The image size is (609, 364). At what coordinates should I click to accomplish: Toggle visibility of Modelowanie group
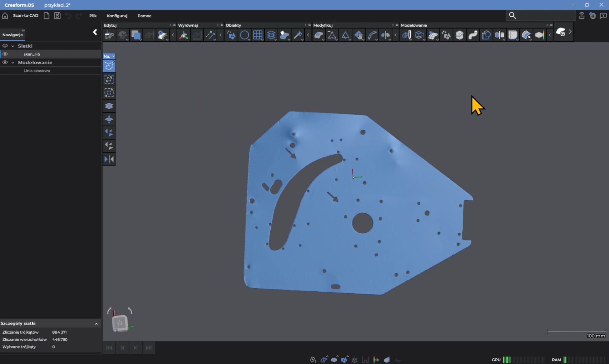point(5,62)
